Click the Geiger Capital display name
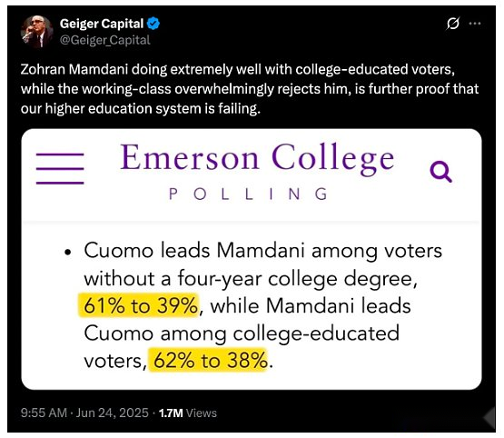 tap(102, 24)
